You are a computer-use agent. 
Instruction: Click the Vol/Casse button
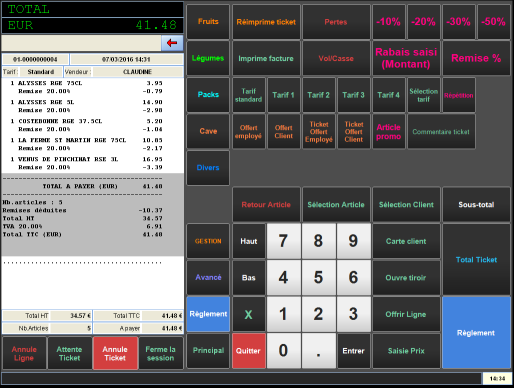336,58
